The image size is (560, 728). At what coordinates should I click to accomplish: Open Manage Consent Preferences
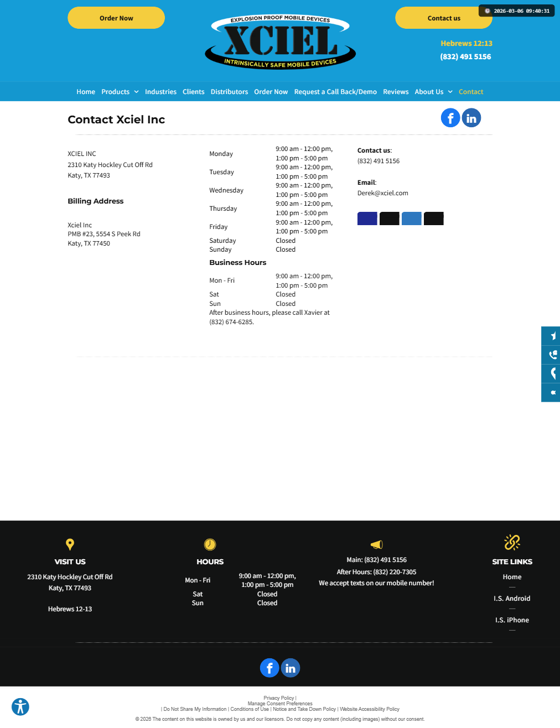(280, 704)
